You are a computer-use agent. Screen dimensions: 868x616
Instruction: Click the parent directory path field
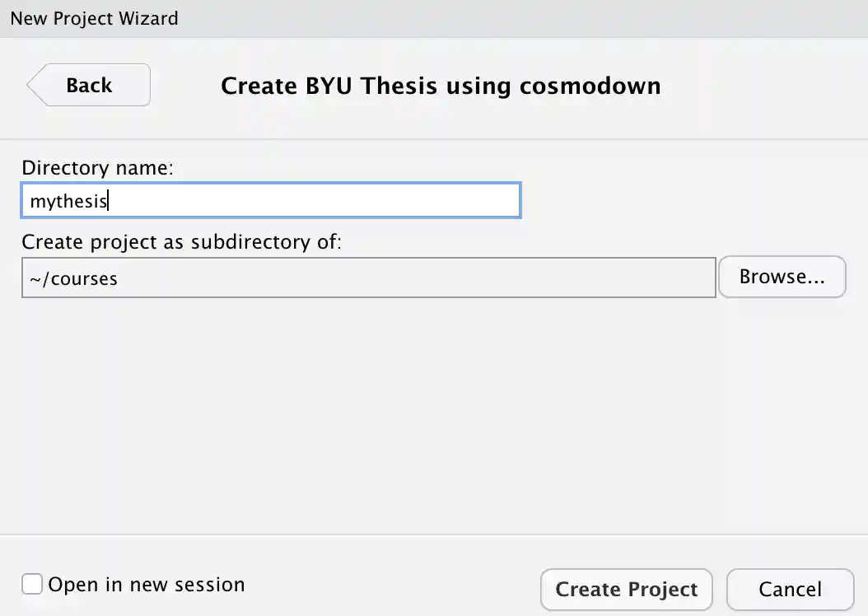click(368, 278)
